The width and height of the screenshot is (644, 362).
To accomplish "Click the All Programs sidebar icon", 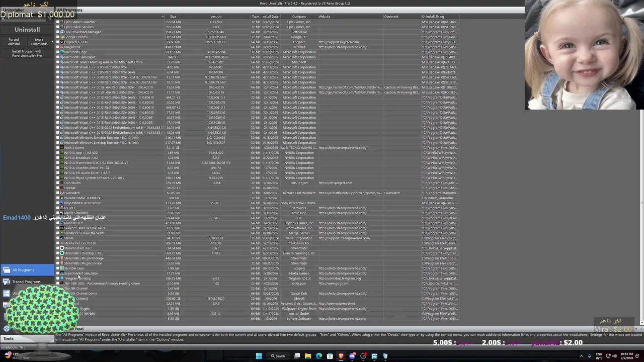I will click(7, 270).
